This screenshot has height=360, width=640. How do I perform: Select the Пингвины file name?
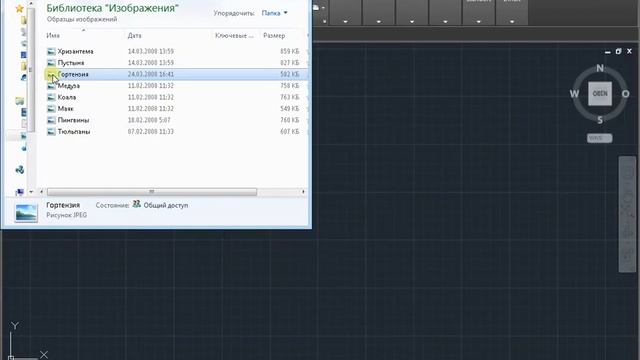73,120
